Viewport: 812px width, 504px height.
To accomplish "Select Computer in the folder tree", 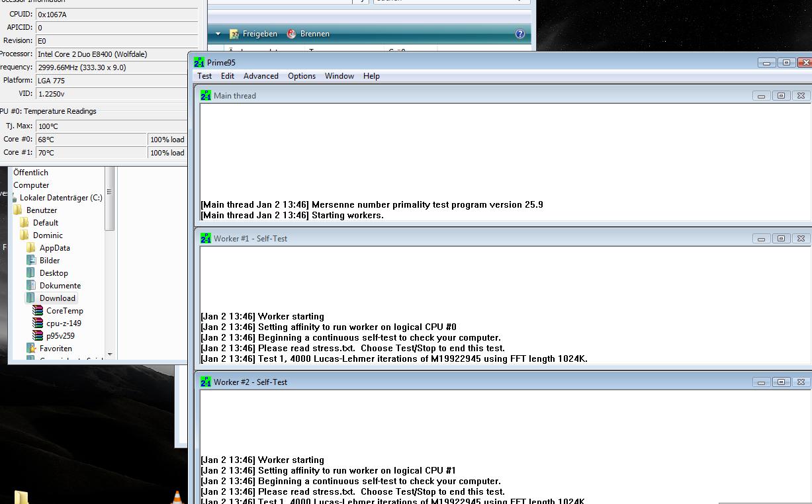I will click(x=31, y=185).
